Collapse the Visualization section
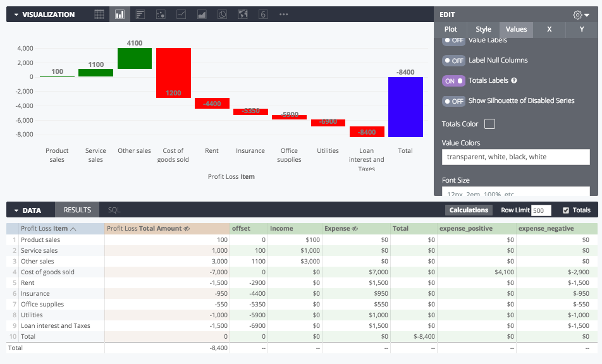 point(16,15)
